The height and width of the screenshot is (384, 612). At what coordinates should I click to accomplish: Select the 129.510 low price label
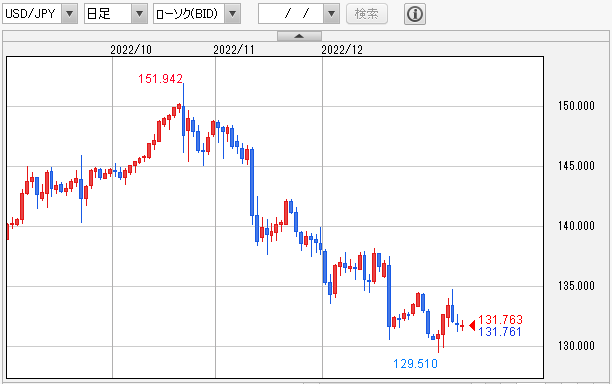click(x=415, y=364)
